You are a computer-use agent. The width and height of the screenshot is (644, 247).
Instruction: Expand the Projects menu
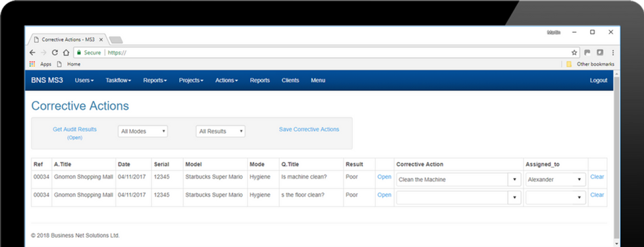(191, 80)
